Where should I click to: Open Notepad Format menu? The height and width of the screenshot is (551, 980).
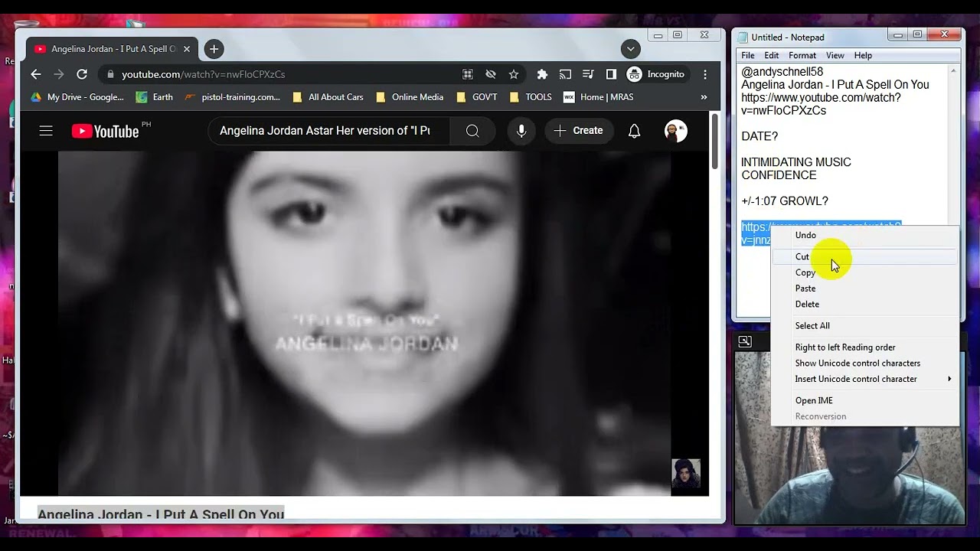(x=802, y=55)
